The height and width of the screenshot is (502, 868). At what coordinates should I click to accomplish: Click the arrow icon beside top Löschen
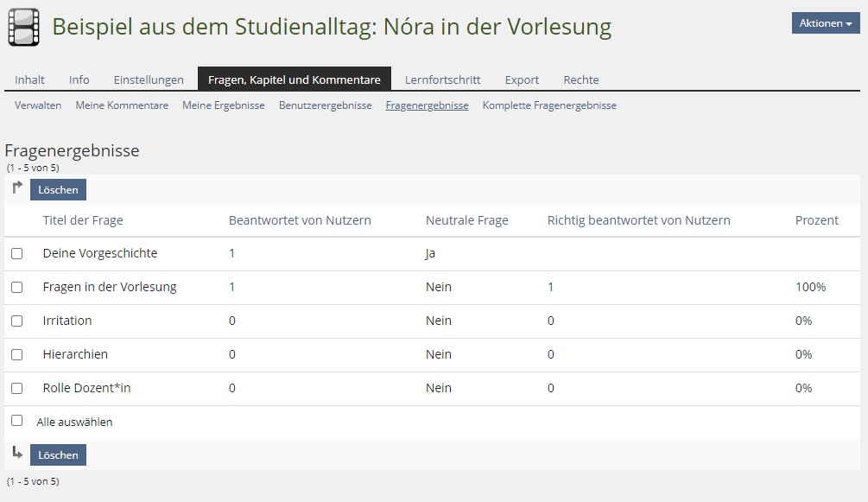pyautogui.click(x=17, y=188)
